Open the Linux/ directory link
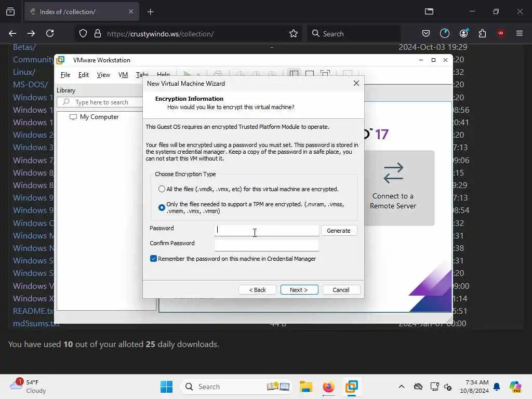Screen dimensions: 532x399 point(24,72)
